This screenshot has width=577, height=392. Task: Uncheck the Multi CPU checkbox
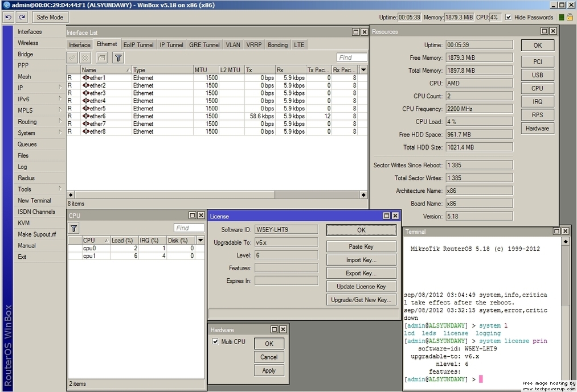(x=215, y=341)
